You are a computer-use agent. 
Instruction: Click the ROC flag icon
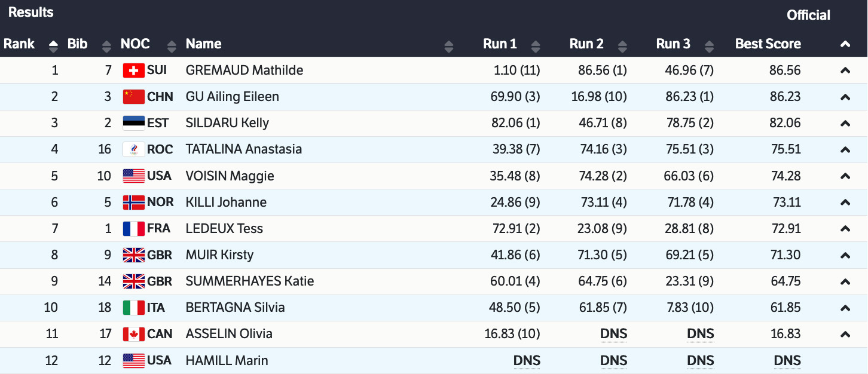coord(133,149)
